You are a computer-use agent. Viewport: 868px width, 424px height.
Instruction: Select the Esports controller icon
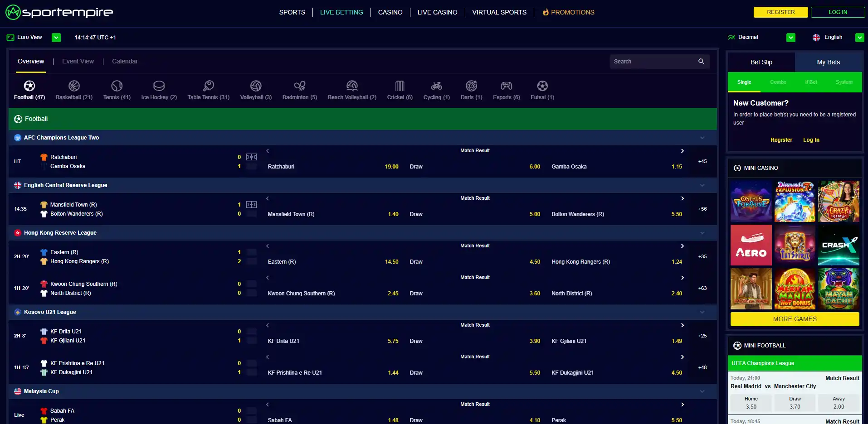pos(506,86)
